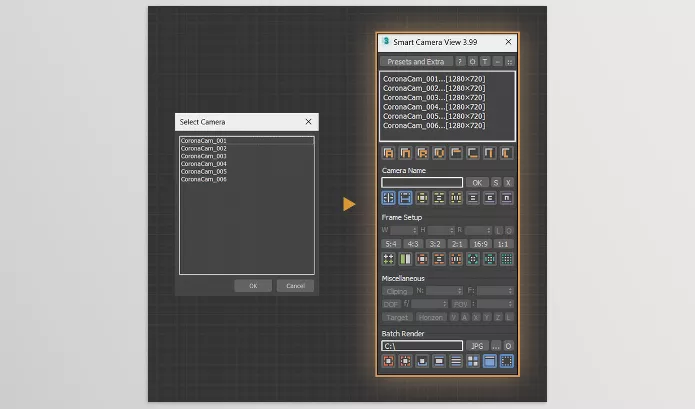Toggle the Y axis button in Miscellaneous
Screen dimensions: 695x409
point(487,317)
